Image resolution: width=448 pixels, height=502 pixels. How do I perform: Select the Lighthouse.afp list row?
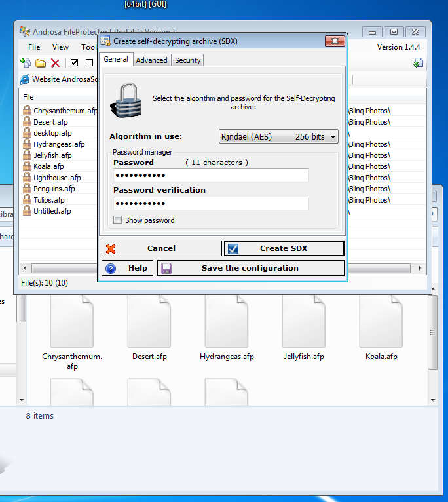[x=59, y=178]
